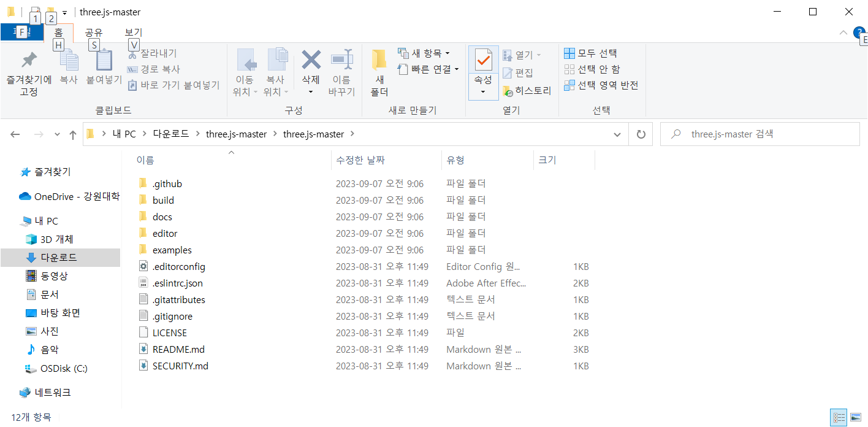Click New folder (새 폴더) icon
The image size is (868, 427).
(x=379, y=60)
